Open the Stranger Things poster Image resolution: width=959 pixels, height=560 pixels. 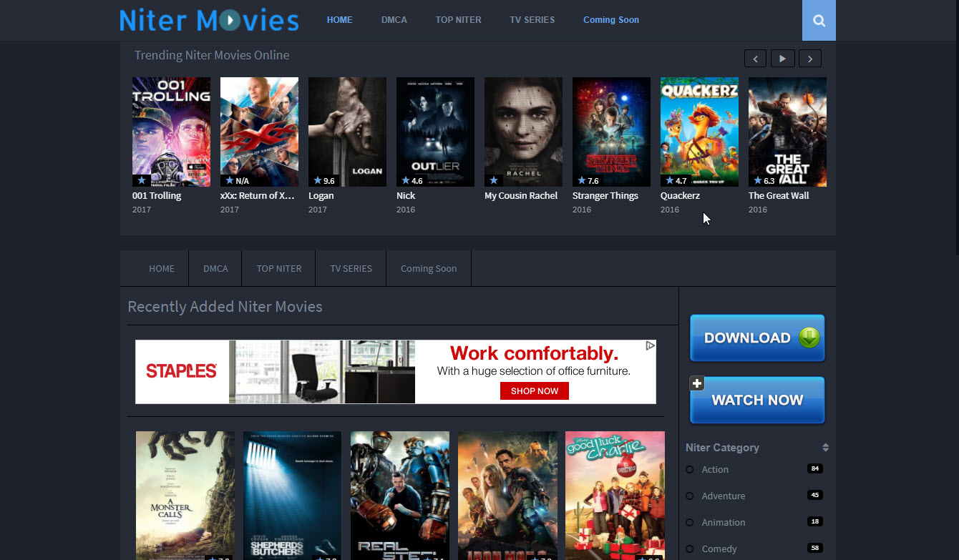[x=611, y=132]
